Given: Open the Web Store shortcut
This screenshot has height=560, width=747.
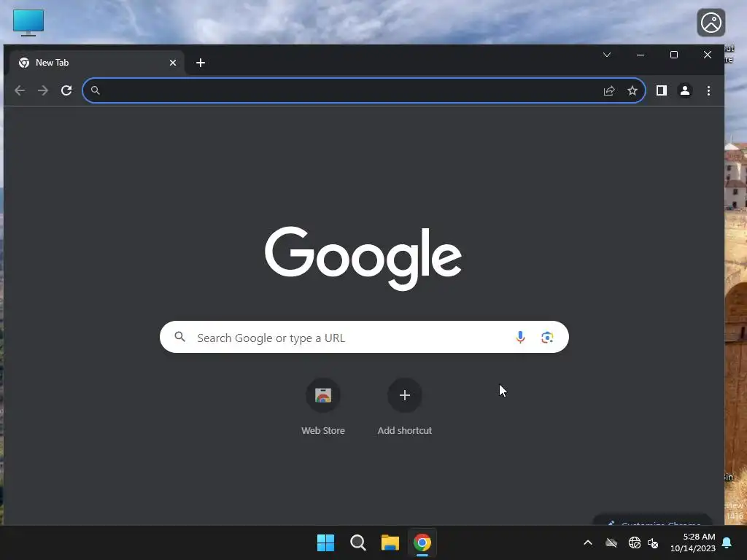Looking at the screenshot, I should point(323,407).
